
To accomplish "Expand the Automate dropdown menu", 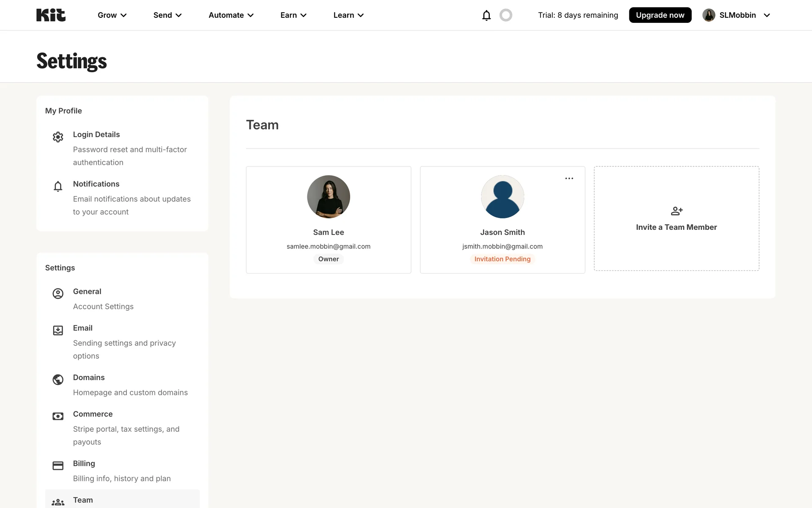I will [x=231, y=15].
